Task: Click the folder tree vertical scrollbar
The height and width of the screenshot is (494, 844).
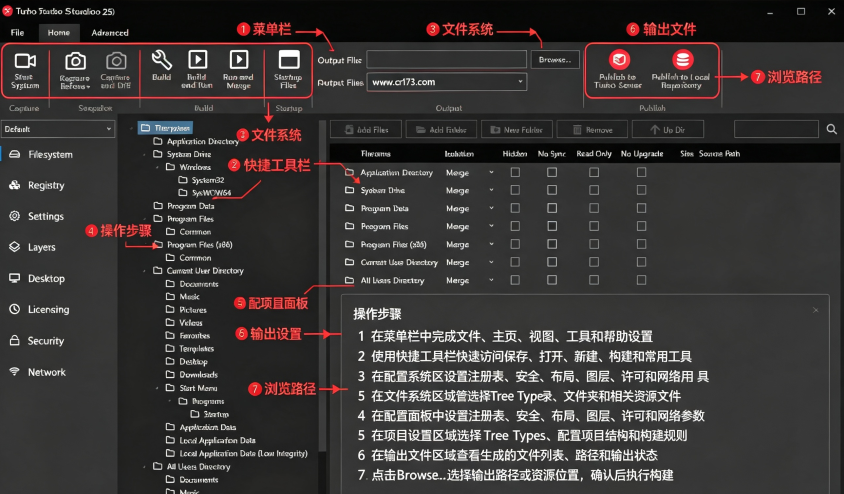Action: [322, 285]
